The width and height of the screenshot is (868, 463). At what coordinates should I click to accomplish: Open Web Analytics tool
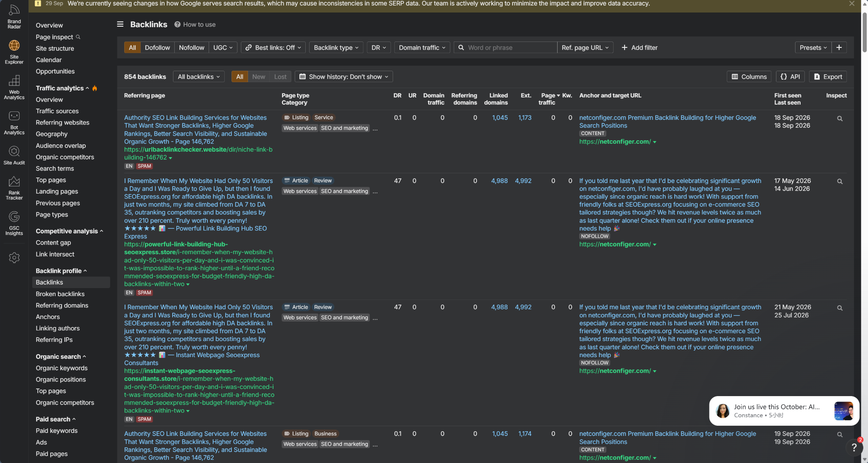(x=14, y=88)
